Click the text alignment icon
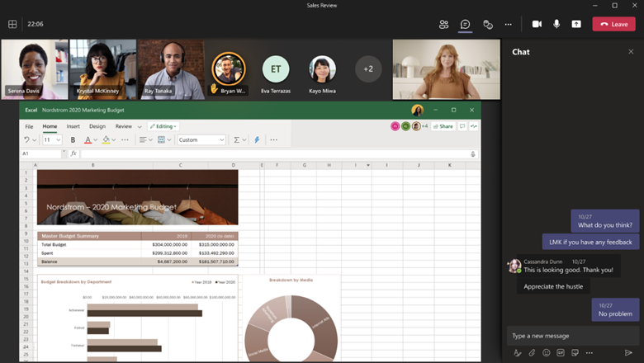The height and width of the screenshot is (363, 644). point(143,140)
